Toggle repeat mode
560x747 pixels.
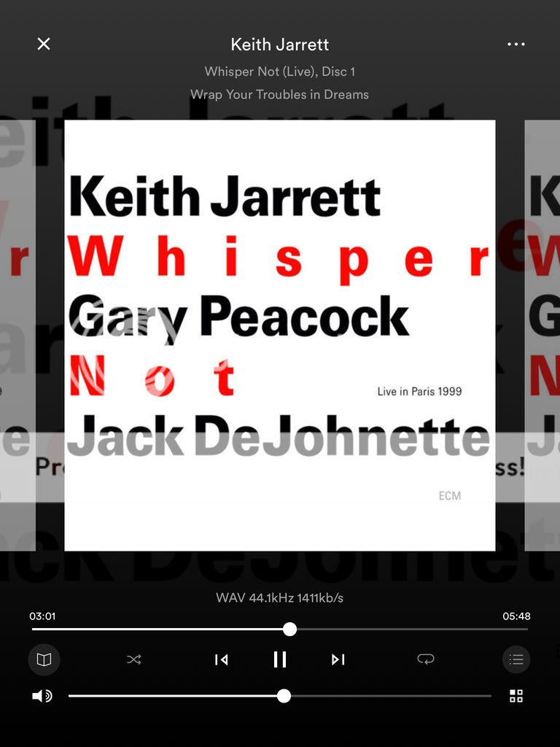pos(426,659)
